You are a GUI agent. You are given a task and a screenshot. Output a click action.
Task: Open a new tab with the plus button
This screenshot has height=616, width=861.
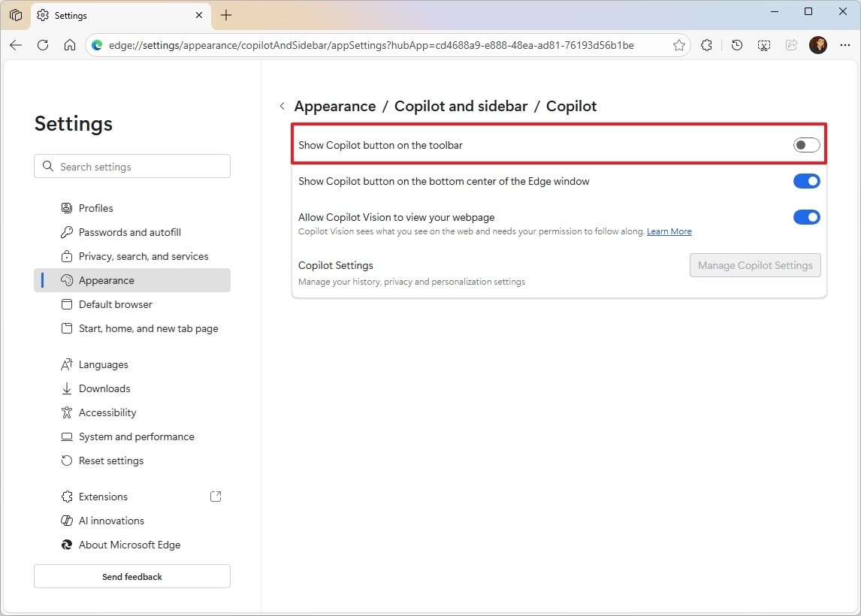pos(226,15)
